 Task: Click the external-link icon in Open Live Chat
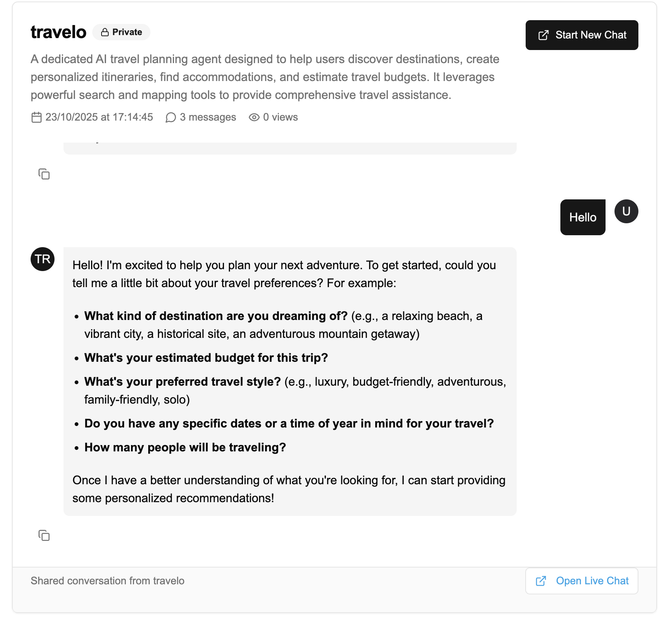coord(541,581)
